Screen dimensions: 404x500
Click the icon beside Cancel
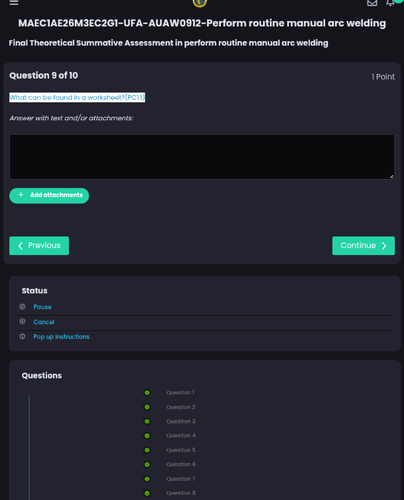tap(22, 321)
